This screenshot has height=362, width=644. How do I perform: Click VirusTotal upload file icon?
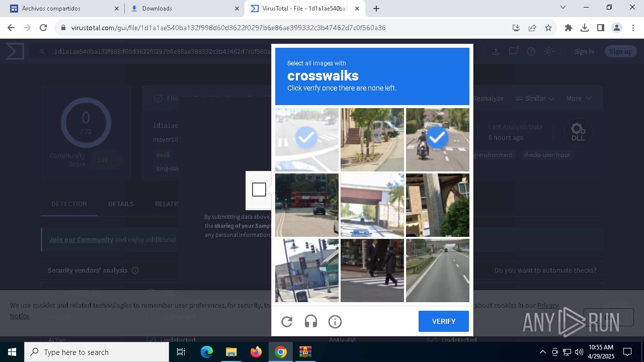coord(496,51)
